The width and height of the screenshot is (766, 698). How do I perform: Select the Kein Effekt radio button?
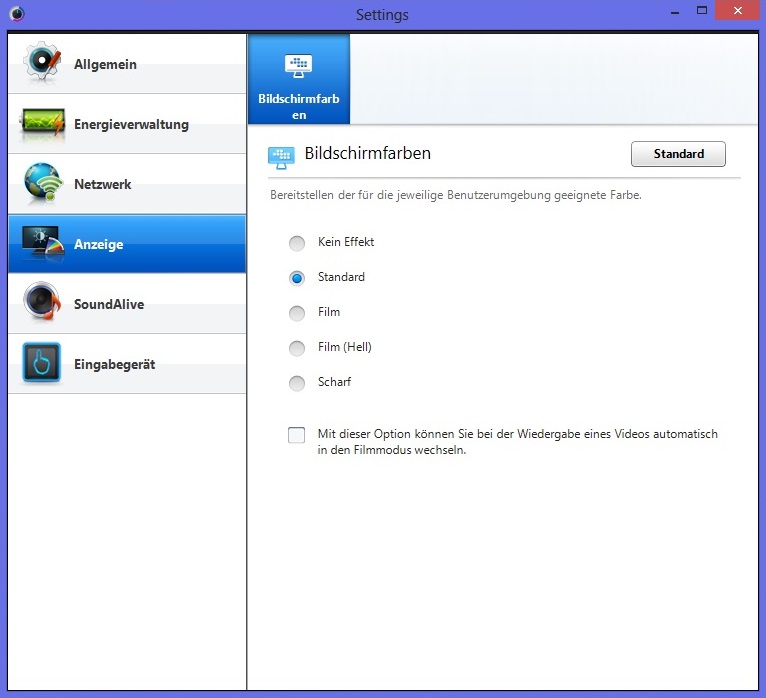pos(297,243)
